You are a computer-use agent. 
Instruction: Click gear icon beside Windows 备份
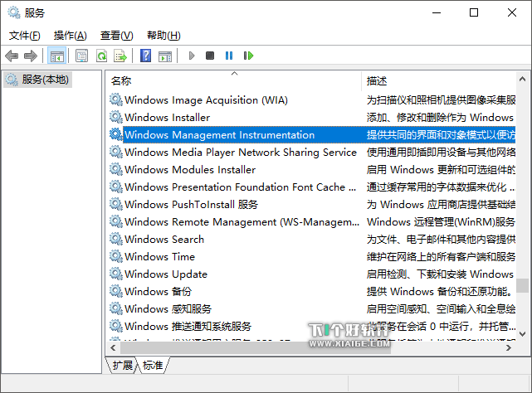(x=116, y=291)
